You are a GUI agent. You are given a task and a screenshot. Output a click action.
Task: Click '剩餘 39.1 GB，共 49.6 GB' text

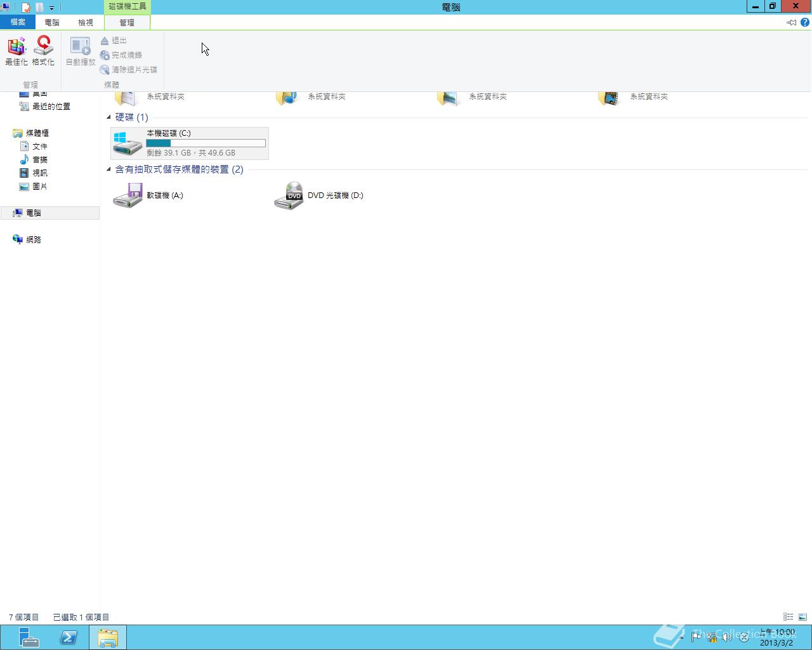(191, 153)
